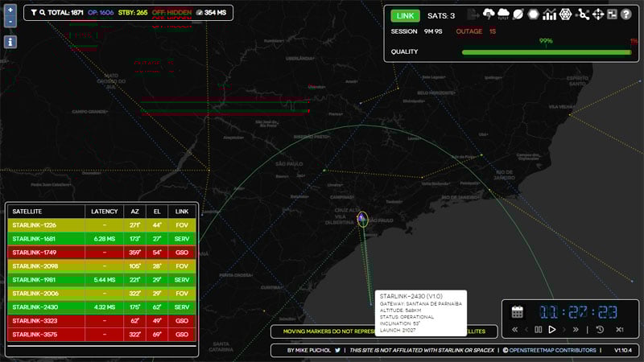Viewport: 644px width, 362px height.
Task: Click the ringed planet orbit icon
Action: (518, 14)
